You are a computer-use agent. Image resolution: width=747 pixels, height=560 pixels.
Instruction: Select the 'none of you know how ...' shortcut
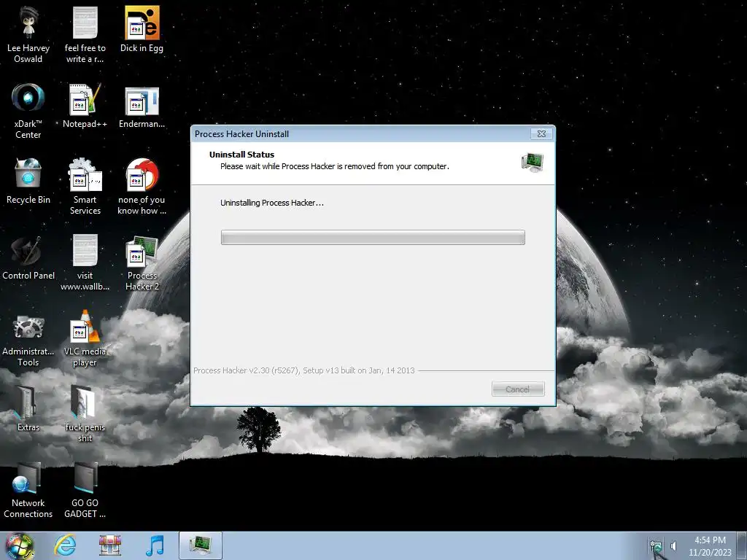142,187
